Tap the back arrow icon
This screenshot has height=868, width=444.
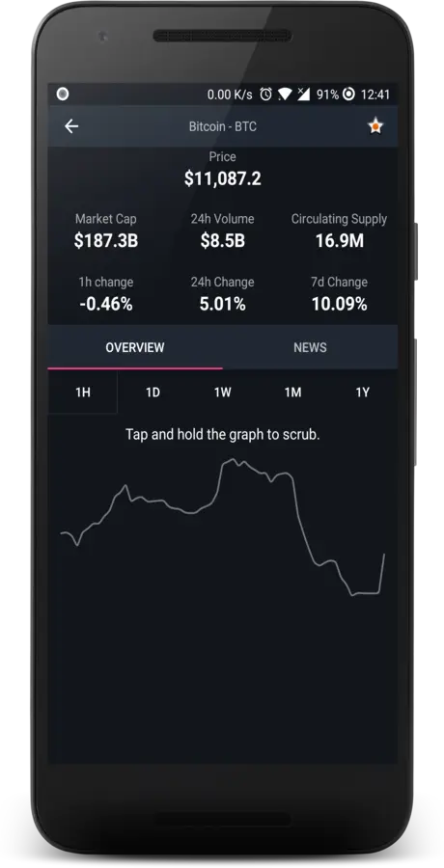pos(71,126)
